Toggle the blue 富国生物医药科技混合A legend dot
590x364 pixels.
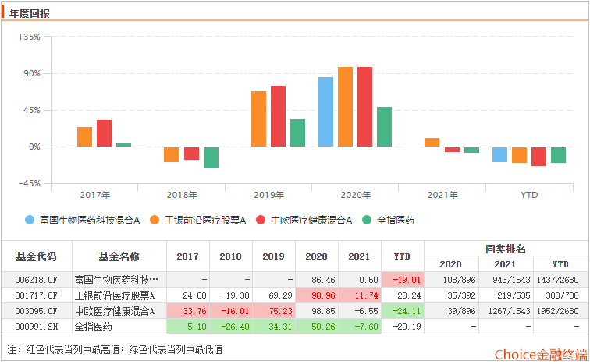[x=30, y=220]
